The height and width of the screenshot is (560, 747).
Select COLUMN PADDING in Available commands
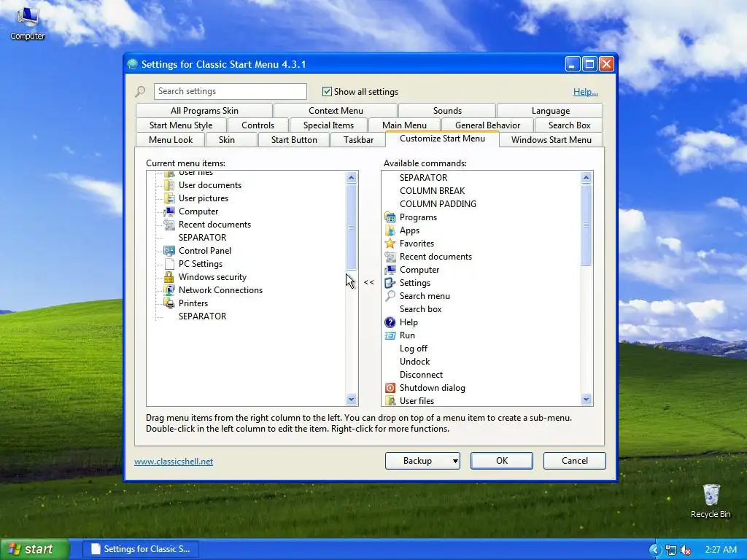tap(438, 204)
